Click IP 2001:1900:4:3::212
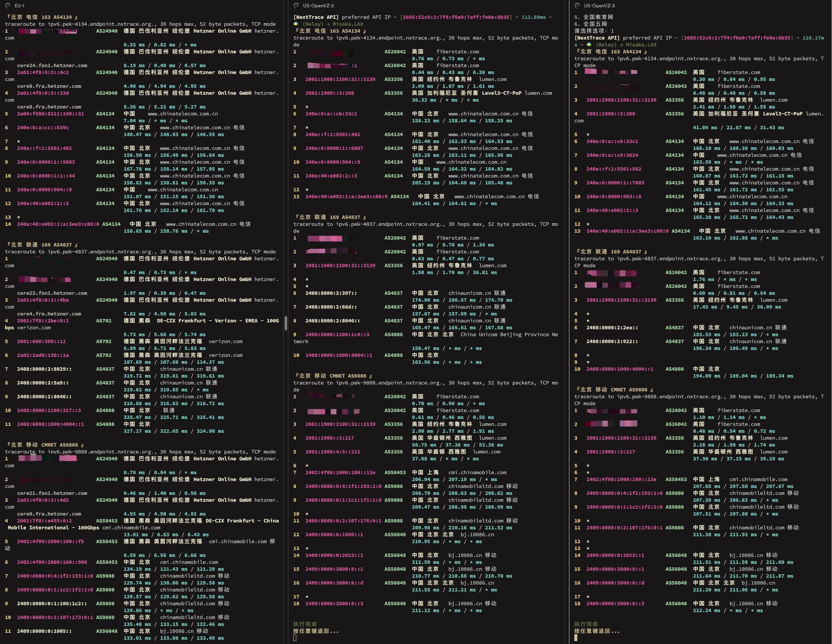The height and width of the screenshot is (644, 832). 332,452
